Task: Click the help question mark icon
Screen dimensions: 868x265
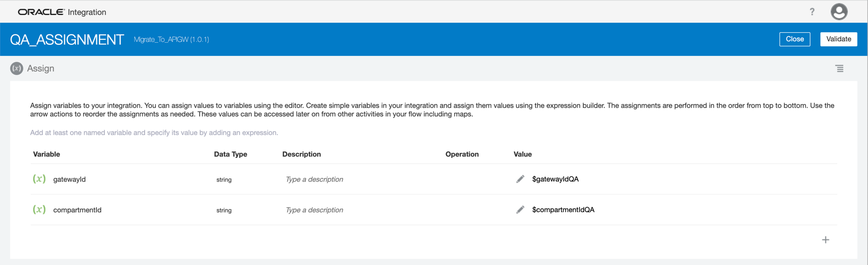Action: click(812, 12)
